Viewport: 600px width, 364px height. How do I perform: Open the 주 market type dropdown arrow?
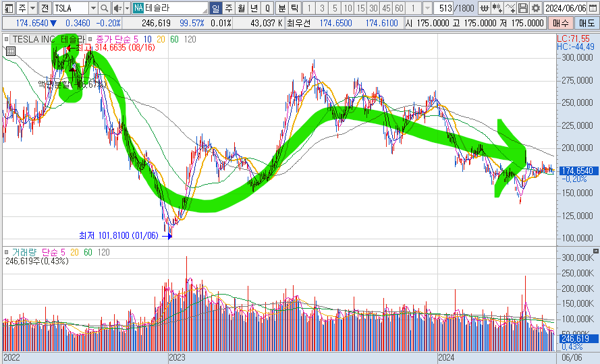(33, 8)
